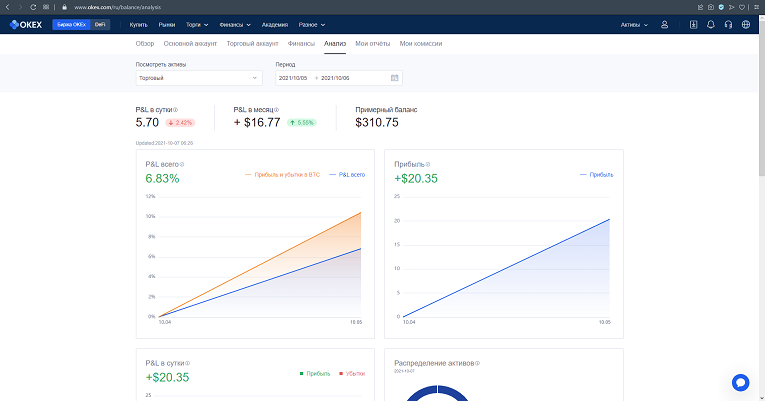
Task: Switch to DeFi mode
Action: click(x=100, y=24)
